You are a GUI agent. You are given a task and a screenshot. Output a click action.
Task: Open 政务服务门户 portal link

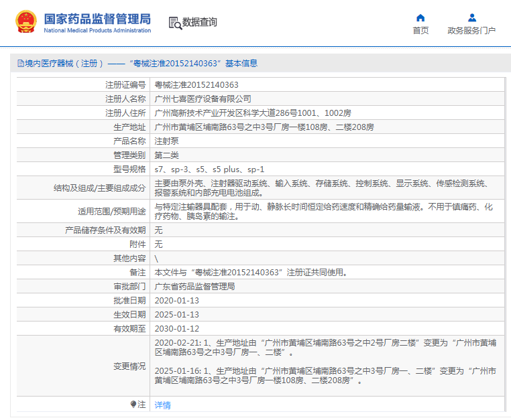pyautogui.click(x=471, y=30)
